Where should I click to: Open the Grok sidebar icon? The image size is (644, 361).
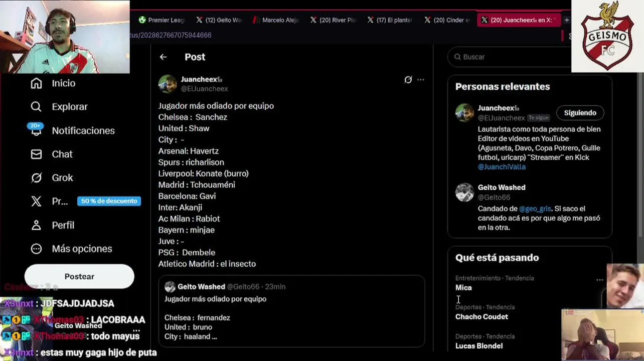coord(36,177)
